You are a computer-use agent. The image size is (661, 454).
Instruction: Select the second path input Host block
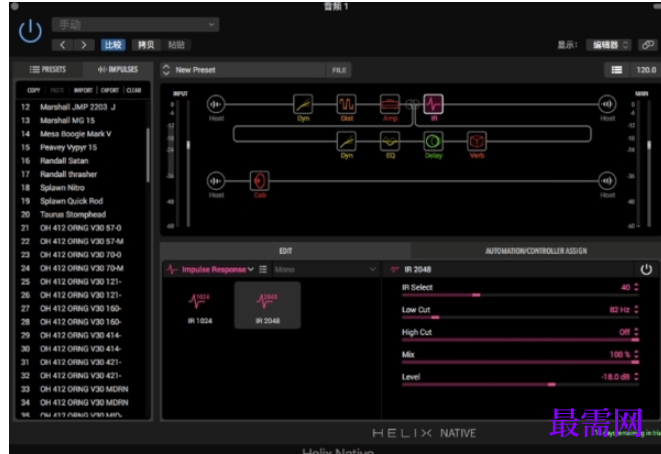pyautogui.click(x=216, y=181)
